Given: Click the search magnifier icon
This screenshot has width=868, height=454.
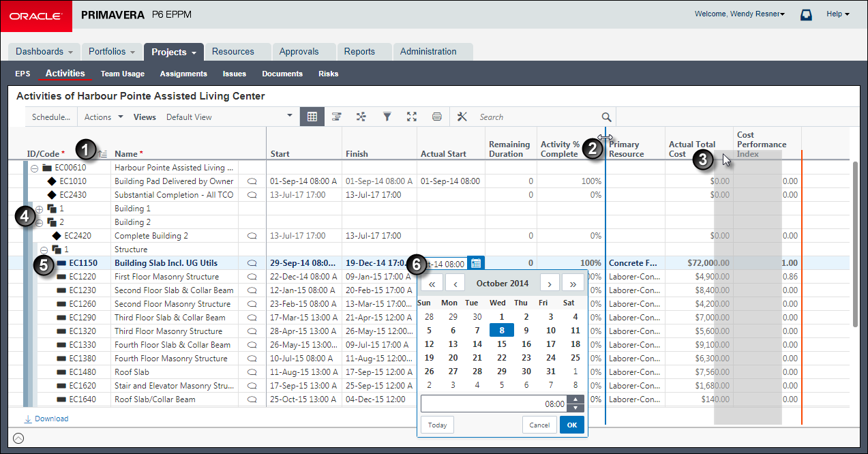Looking at the screenshot, I should pos(607,117).
